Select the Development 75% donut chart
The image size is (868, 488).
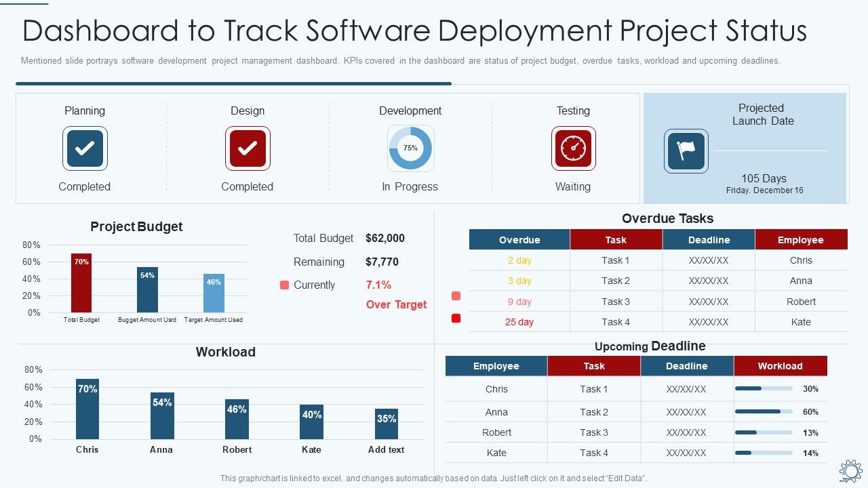point(410,148)
